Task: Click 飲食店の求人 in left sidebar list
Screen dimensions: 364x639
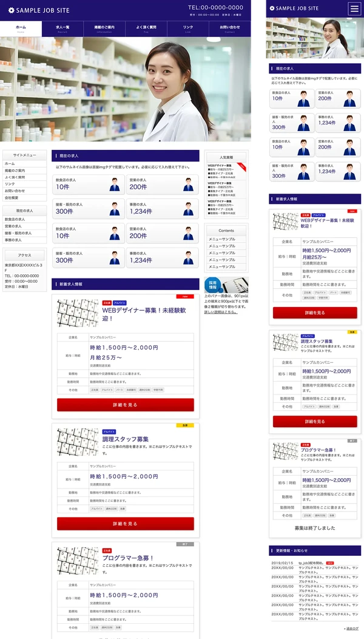Action: pos(24,219)
